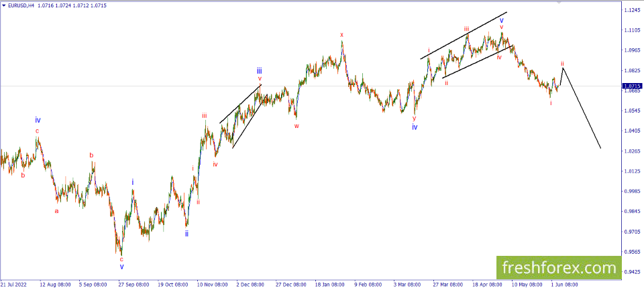The height and width of the screenshot is (288, 644).
Task: Click the 1.0825 price axis label
Action: [633, 70]
